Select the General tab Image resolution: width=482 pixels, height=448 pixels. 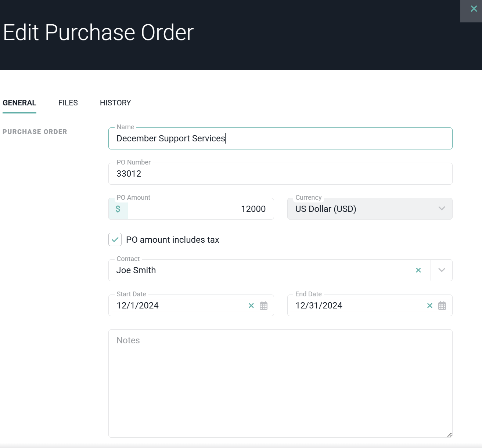click(19, 103)
